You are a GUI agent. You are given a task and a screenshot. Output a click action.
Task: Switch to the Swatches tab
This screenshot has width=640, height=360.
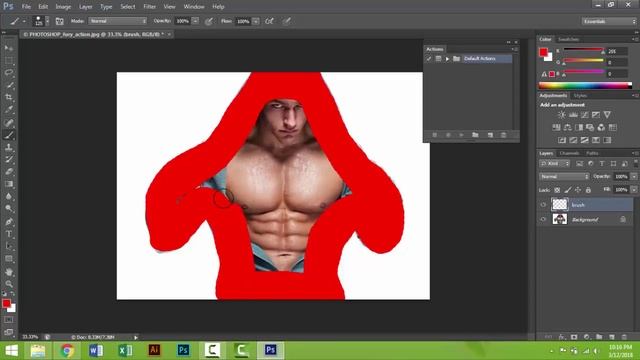[x=568, y=40]
